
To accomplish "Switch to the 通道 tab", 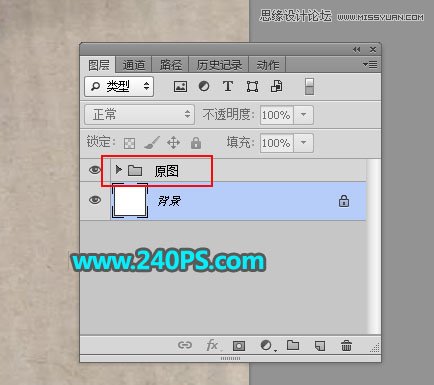I will 134,65.
